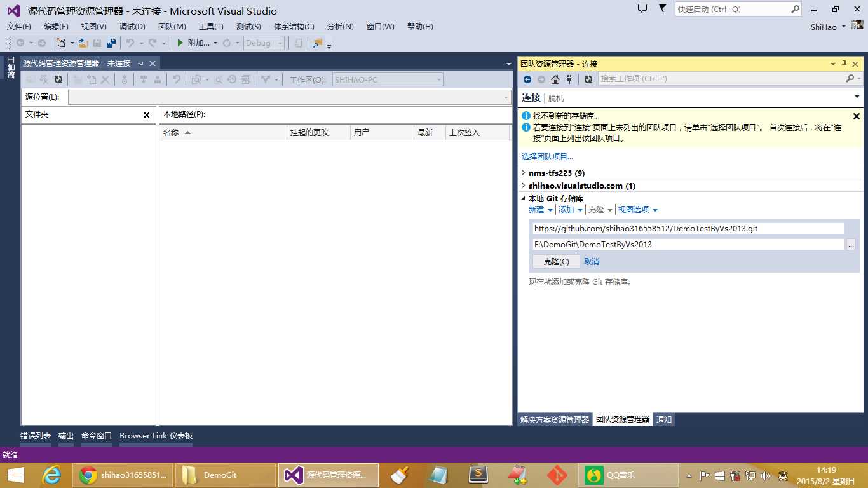Image resolution: width=868 pixels, height=488 pixels.
Task: Click the green Start debugging arrow
Action: 180,43
